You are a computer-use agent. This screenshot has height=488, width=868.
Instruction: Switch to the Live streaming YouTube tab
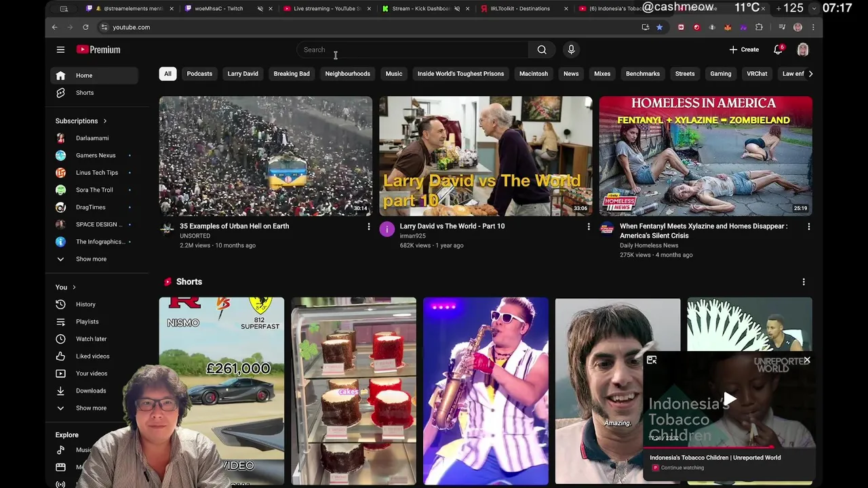[325, 9]
